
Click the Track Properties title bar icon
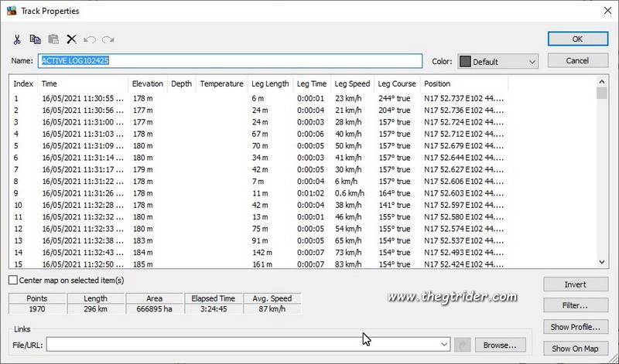click(10, 11)
